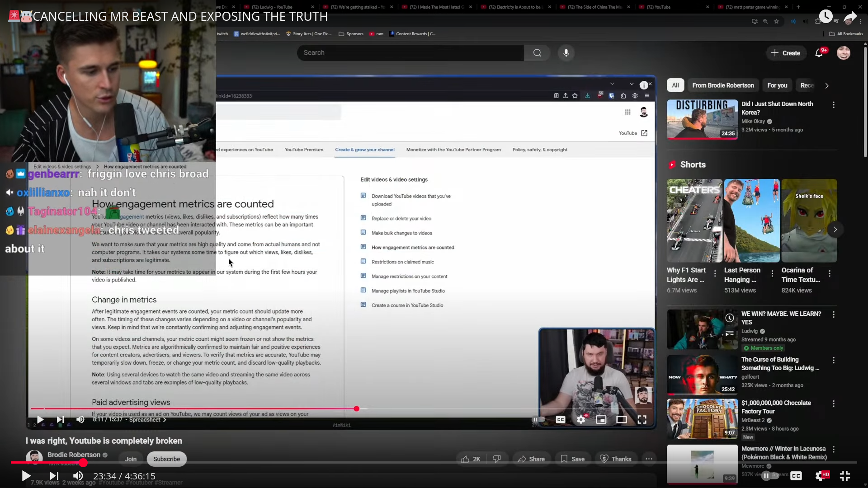Viewport: 868px width, 488px height.
Task: Open outer player settings gear with HD badge
Action: 821,475
